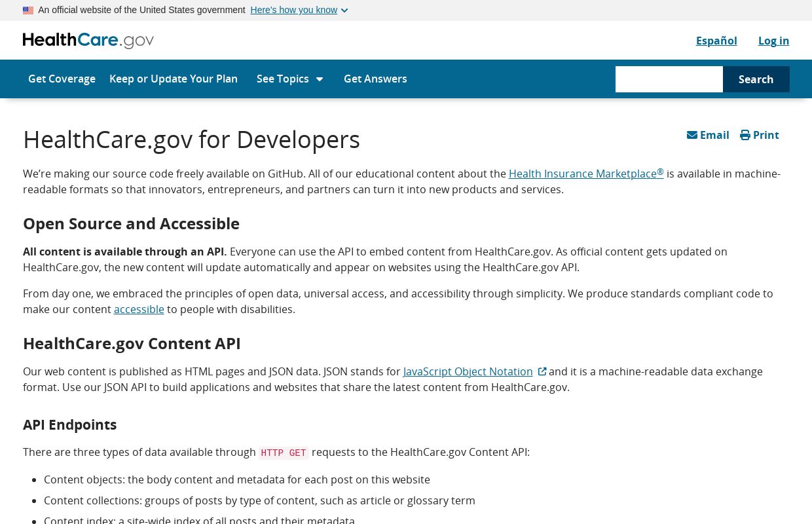Click the Search button
Viewport: 812px width, 524px height.
point(756,79)
